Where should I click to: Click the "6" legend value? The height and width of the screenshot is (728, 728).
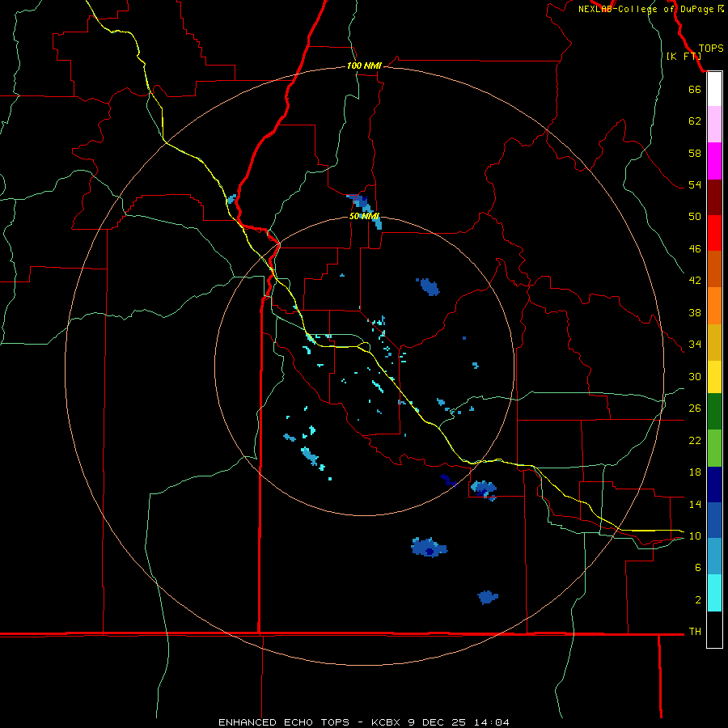[698, 568]
